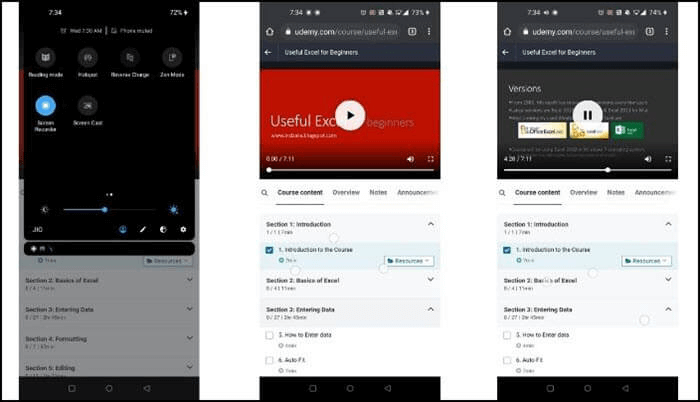The height and width of the screenshot is (402, 700).
Task: Open Reading mode tile in quick settings
Action: 45,58
